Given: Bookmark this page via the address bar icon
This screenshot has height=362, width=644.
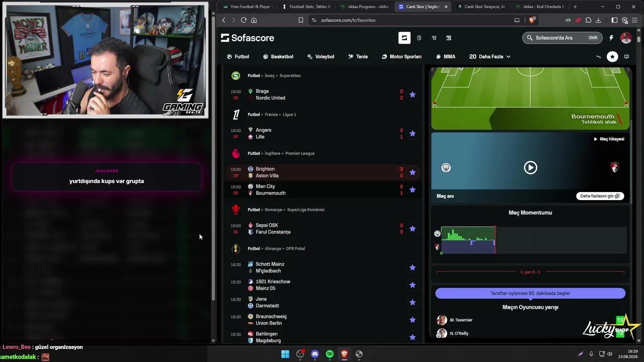Looking at the screenshot, I should click(301, 20).
